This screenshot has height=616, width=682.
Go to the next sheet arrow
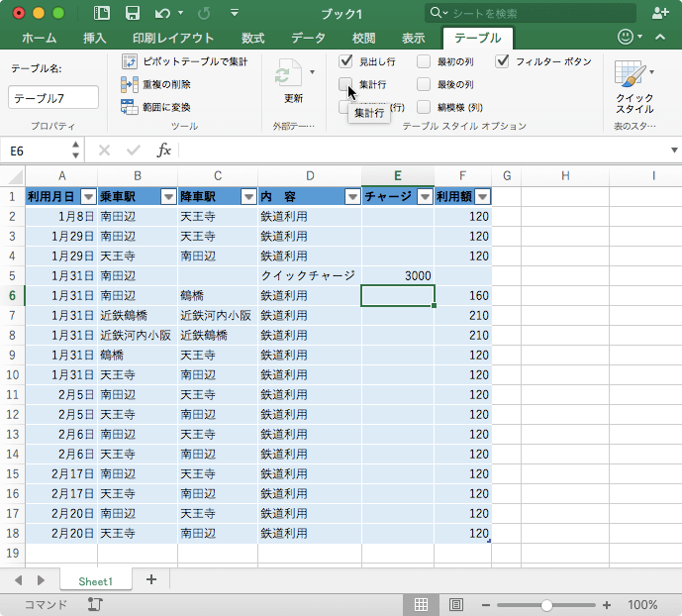(41, 580)
